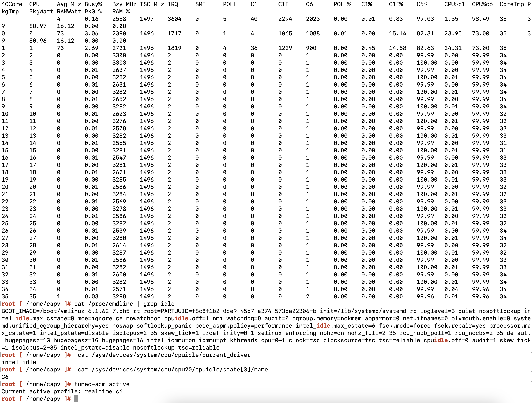This screenshot has width=532, height=403.
Task: Click the 2547 Bzy_MHz value
Action: tap(119, 158)
